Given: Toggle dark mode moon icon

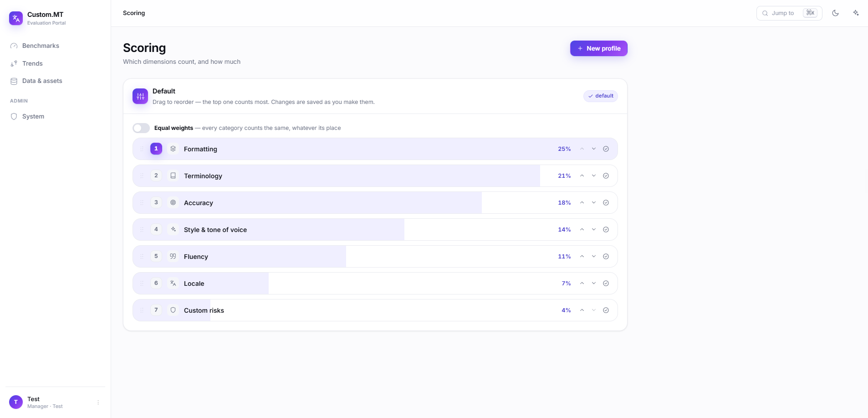Looking at the screenshot, I should pyautogui.click(x=835, y=13).
